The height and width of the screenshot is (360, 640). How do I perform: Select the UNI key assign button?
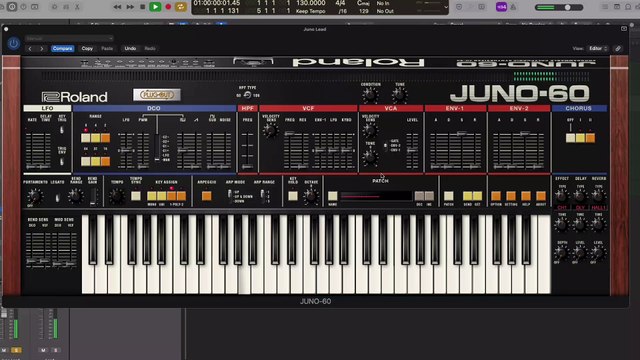point(161,196)
